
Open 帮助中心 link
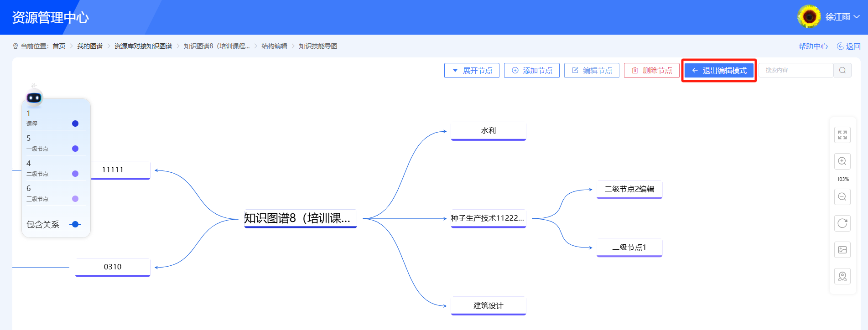tap(813, 46)
